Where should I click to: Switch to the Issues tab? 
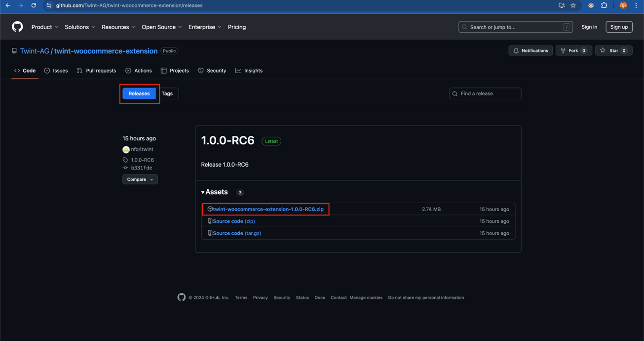click(56, 71)
